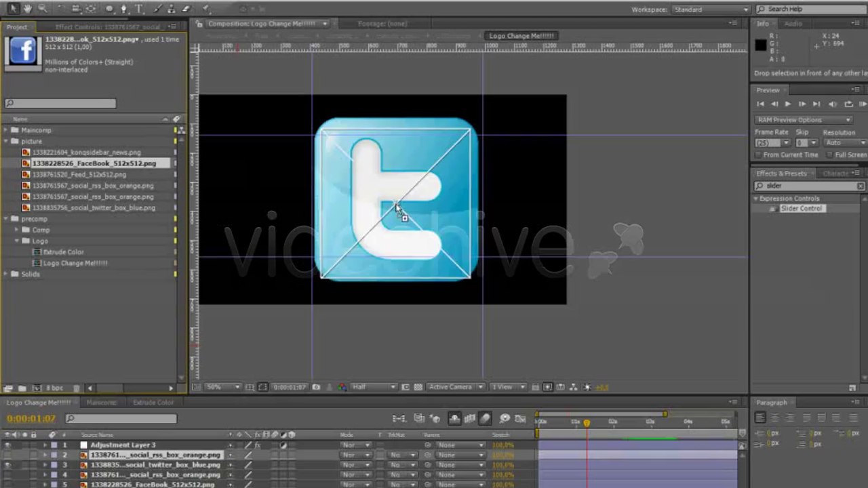Click the 8 bpc color depth button
Screen dimensions: 868x488
coord(54,388)
